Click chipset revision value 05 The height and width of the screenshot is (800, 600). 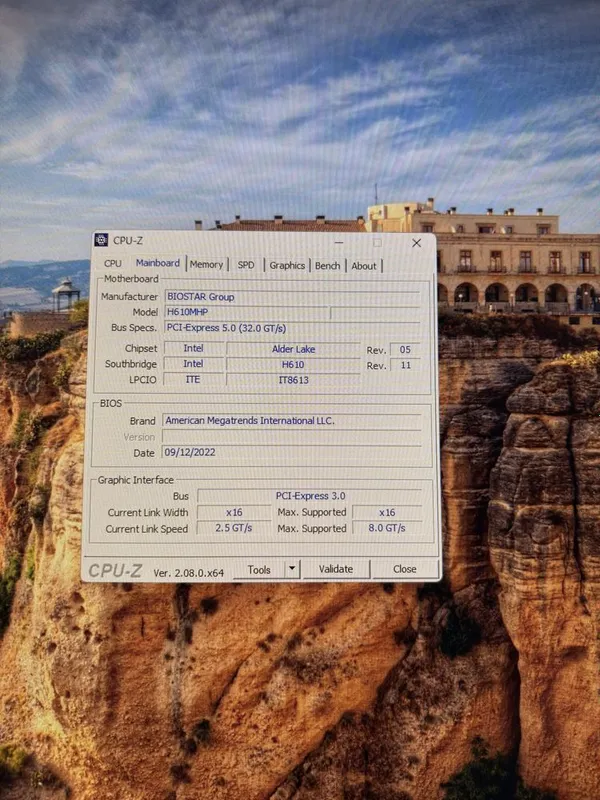pyautogui.click(x=405, y=349)
